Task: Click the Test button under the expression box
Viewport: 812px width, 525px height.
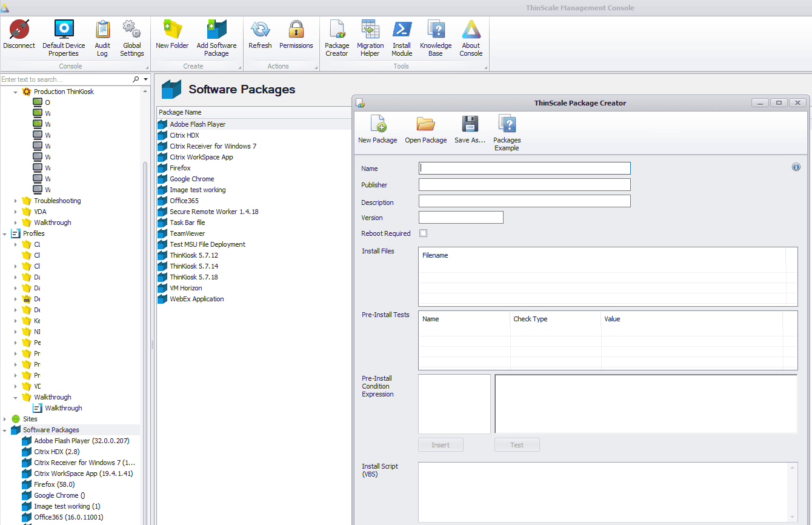Action: tap(517, 445)
